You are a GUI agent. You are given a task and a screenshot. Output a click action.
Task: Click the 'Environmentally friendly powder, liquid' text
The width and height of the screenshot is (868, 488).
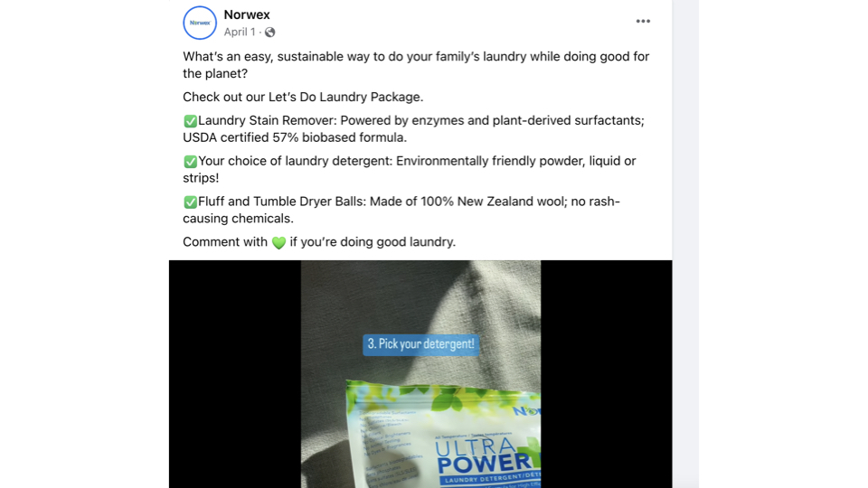pyautogui.click(x=507, y=161)
